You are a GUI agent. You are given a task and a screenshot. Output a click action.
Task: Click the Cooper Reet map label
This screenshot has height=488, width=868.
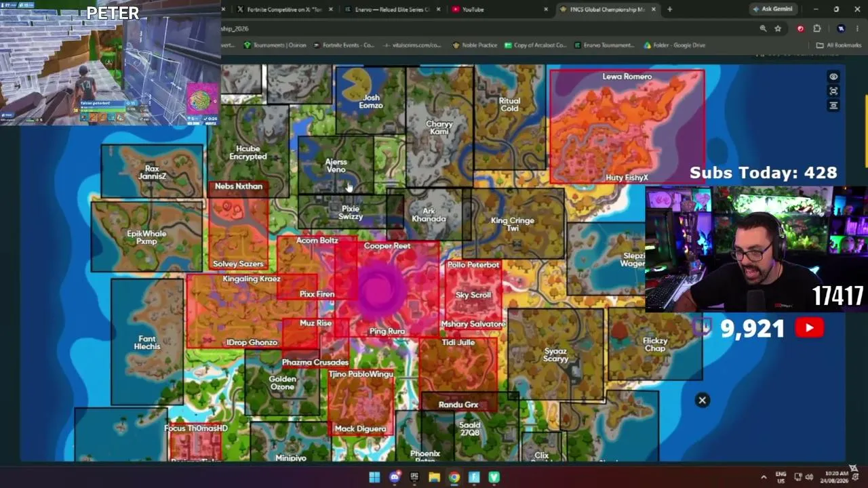(x=387, y=246)
